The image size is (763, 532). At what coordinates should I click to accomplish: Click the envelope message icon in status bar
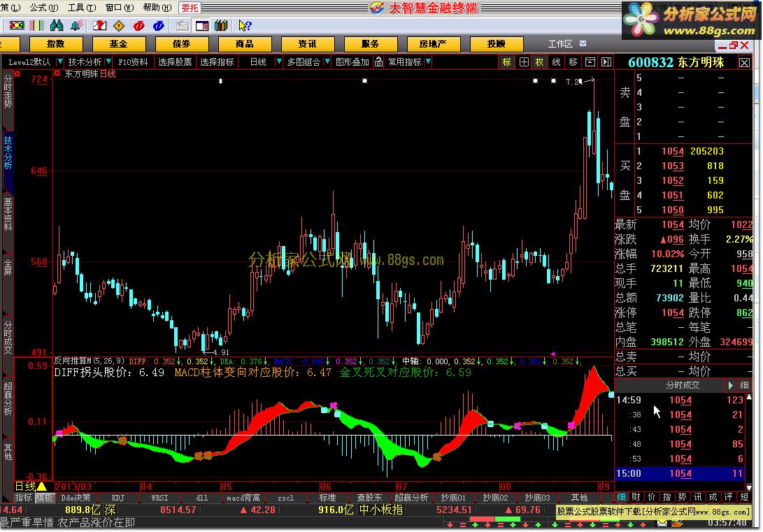(662, 523)
